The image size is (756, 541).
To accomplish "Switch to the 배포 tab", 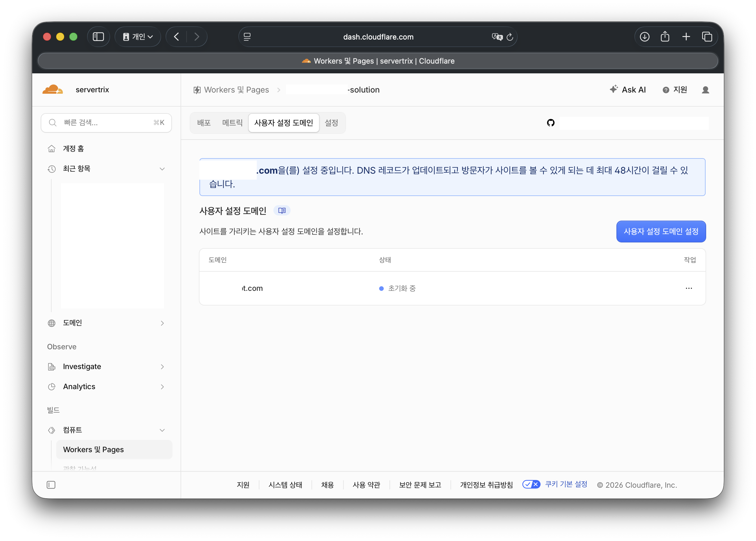I will 204,123.
